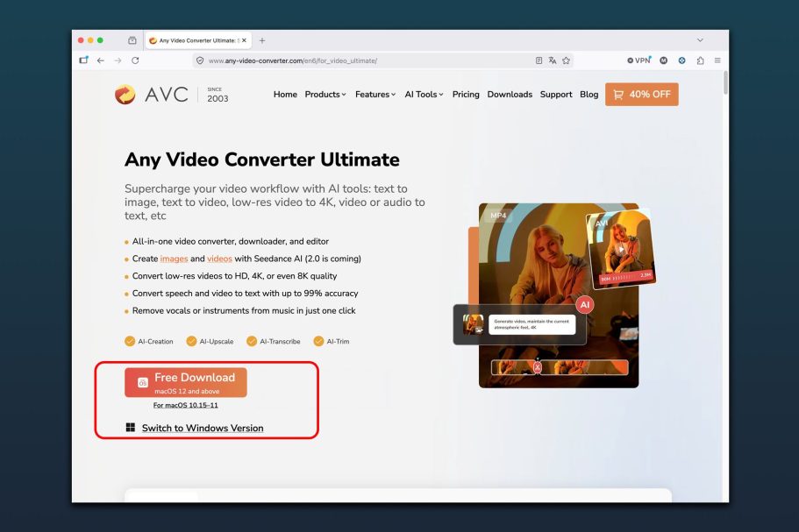Go to the Home menu item
The image size is (799, 532).
tap(285, 94)
